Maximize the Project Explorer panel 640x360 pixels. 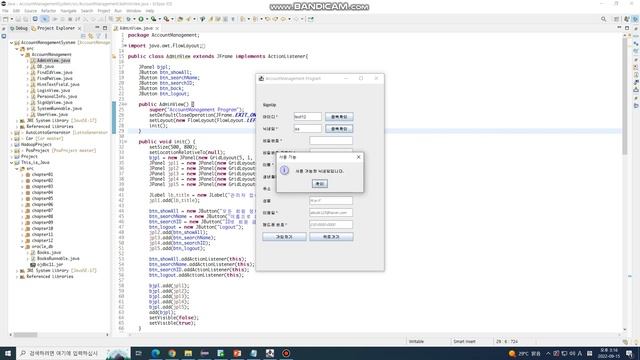click(x=105, y=28)
